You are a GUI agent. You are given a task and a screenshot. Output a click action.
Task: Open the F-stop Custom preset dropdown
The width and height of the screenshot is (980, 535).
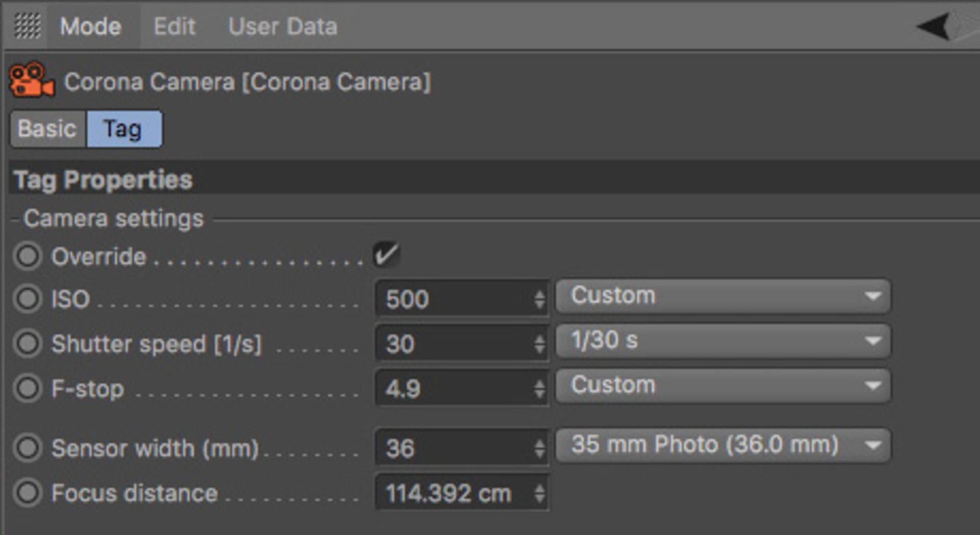click(x=723, y=385)
